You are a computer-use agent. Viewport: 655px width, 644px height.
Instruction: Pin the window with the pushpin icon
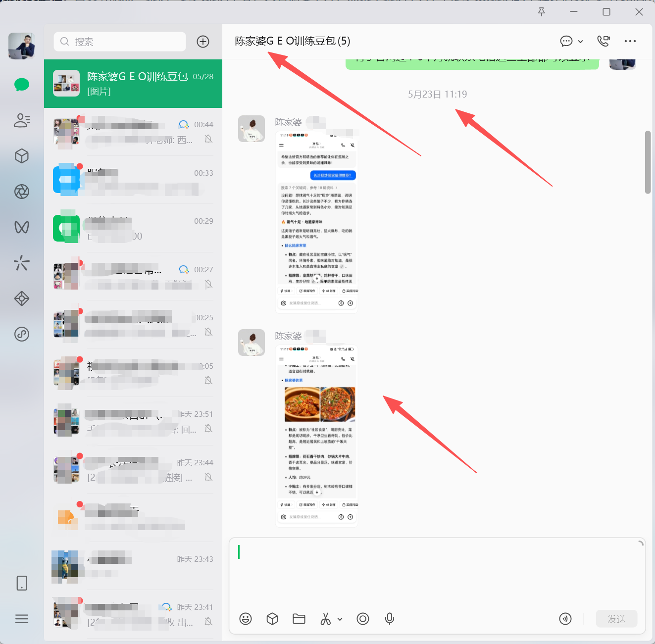pyautogui.click(x=542, y=12)
